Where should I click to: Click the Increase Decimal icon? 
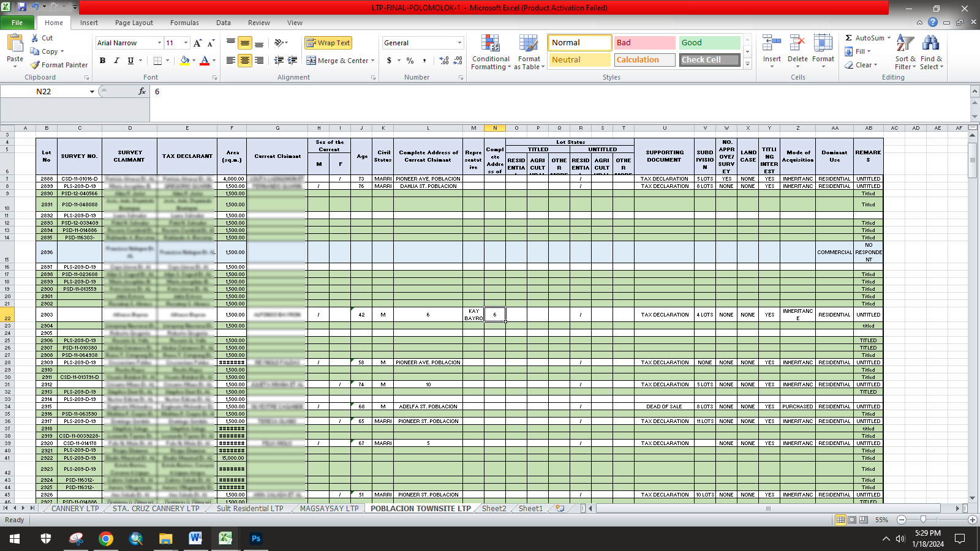[444, 61]
